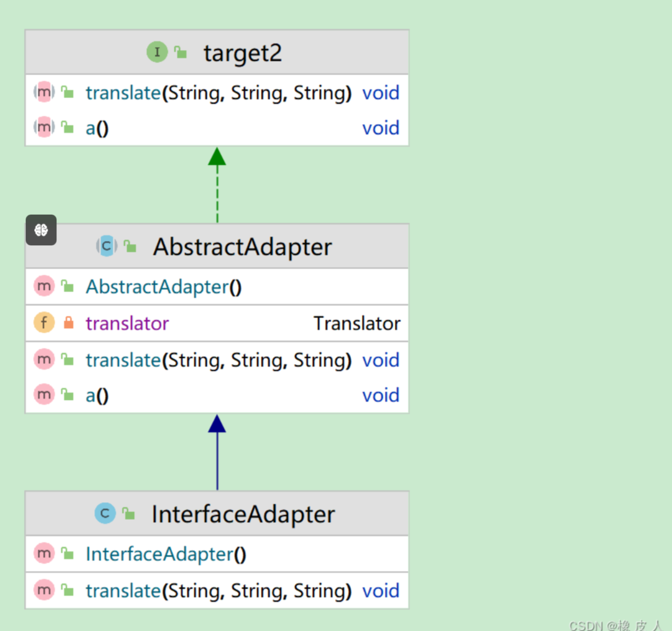Click the Translator type label
Image resolution: width=672 pixels, height=631 pixels.
(x=357, y=323)
